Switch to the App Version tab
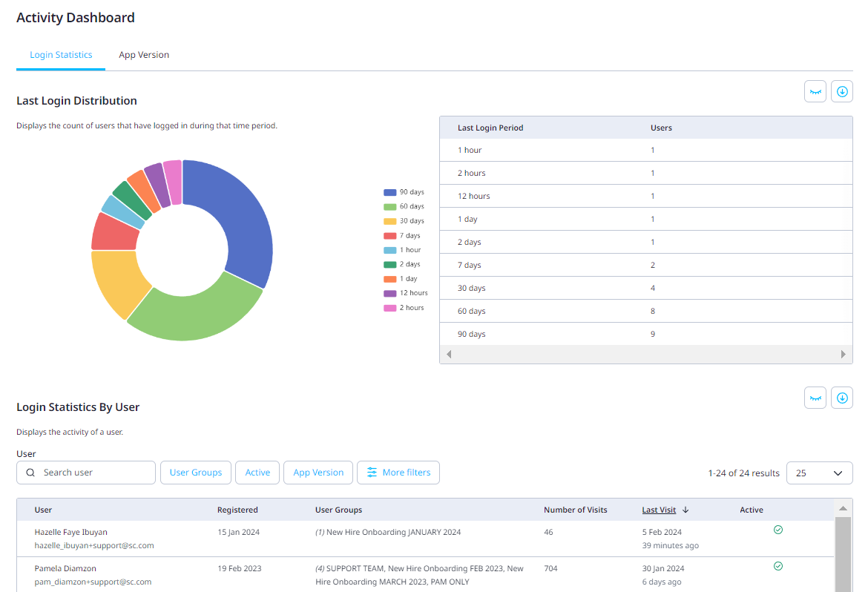868x592 pixels. point(144,55)
